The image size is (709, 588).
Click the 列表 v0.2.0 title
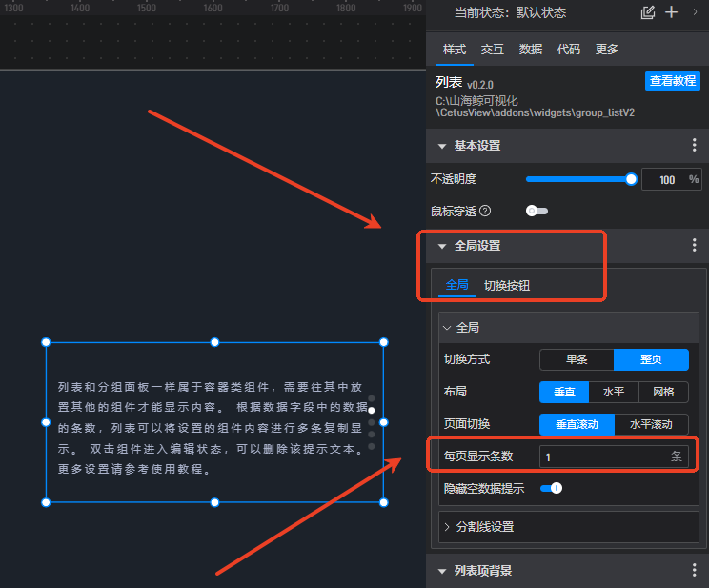[464, 83]
